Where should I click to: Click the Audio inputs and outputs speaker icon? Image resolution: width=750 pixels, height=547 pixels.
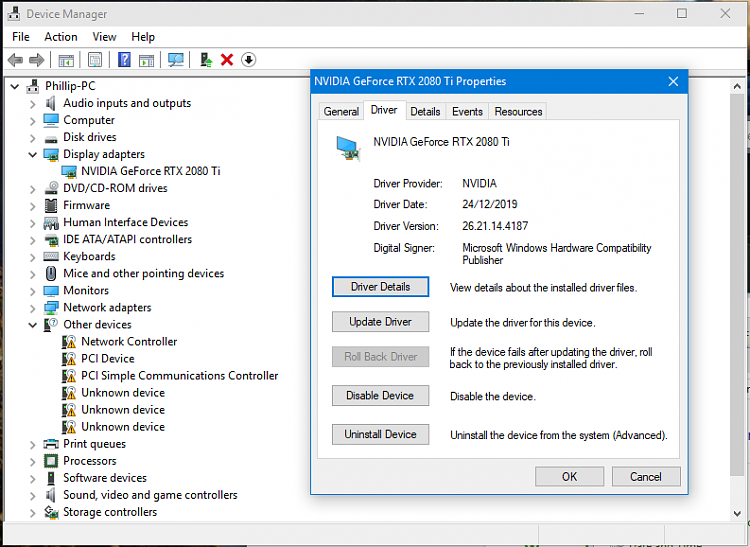[51, 103]
